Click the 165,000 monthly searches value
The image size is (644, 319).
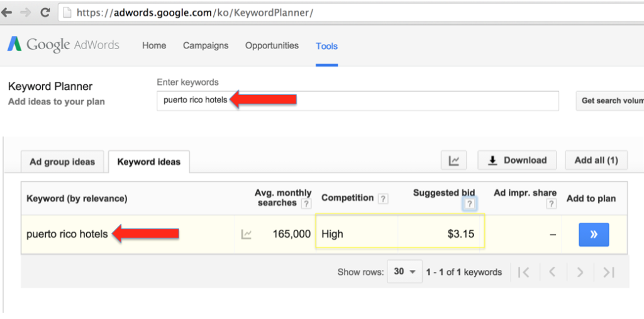pos(292,234)
